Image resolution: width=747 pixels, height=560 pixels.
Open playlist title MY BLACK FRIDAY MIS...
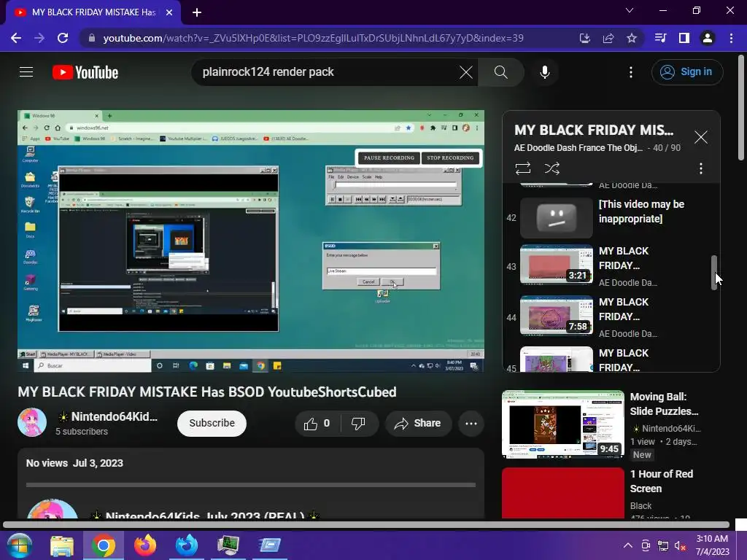point(594,130)
